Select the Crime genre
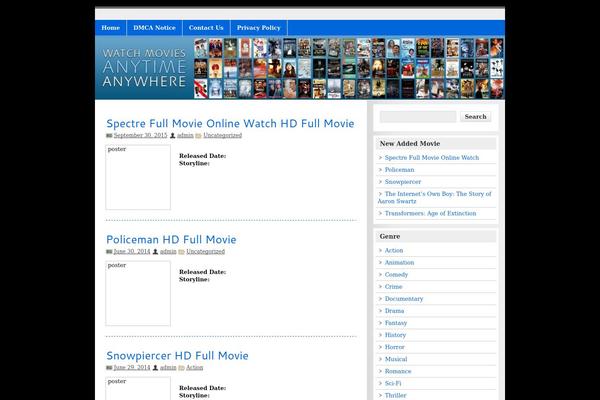The image size is (600, 400). coord(393,287)
